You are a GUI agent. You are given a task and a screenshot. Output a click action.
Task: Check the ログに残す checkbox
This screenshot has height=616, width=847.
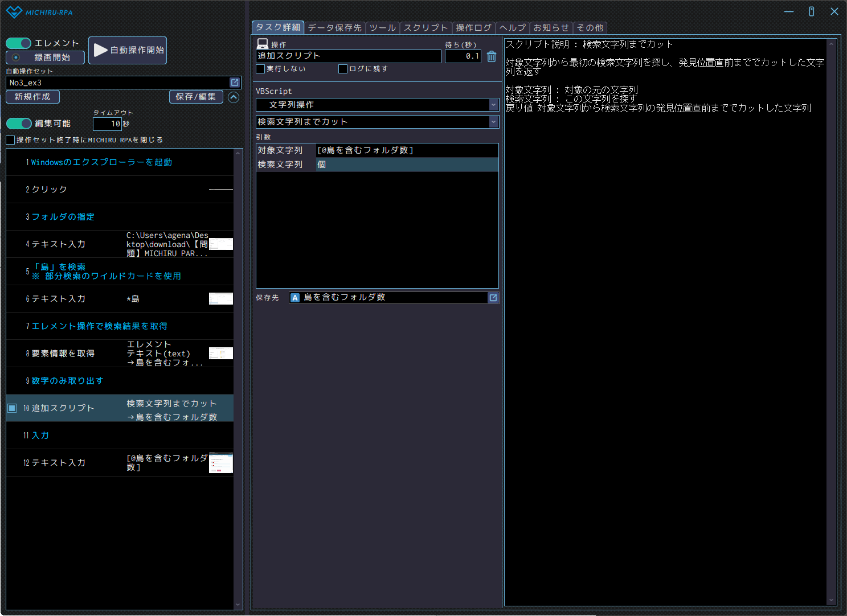[x=343, y=69]
